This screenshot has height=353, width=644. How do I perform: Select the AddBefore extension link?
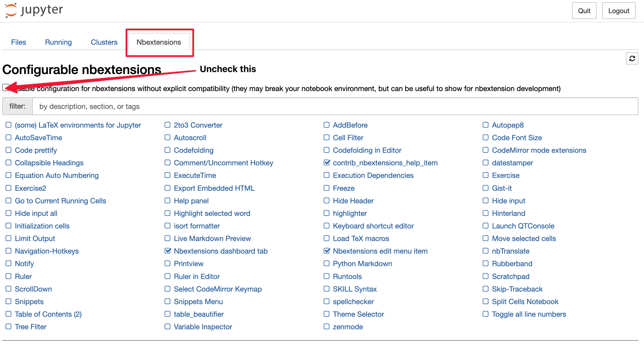(350, 125)
